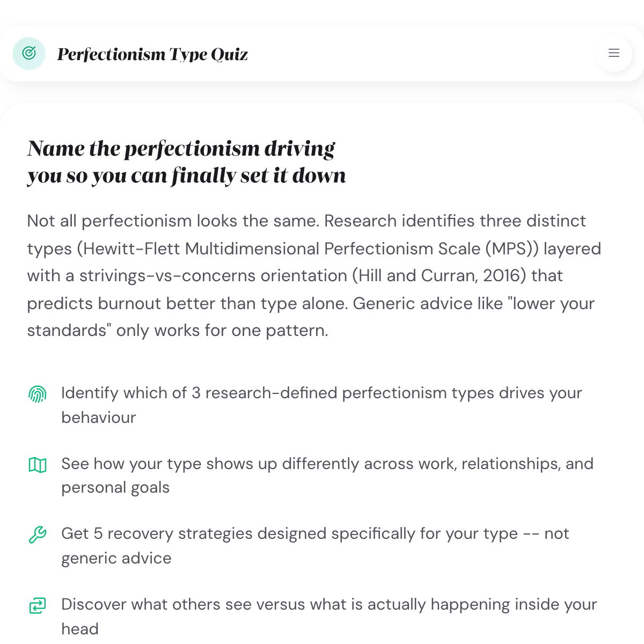The height and width of the screenshot is (644, 644).
Task: Select the fingerprint icon beside the types benefit
Action: [x=37, y=393]
